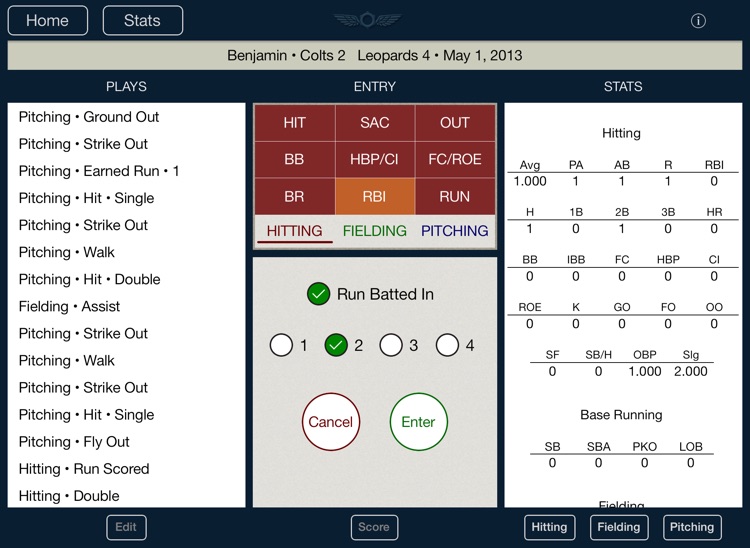Tap the PLAYS column heading
The height and width of the screenshot is (548, 750).
click(x=126, y=87)
